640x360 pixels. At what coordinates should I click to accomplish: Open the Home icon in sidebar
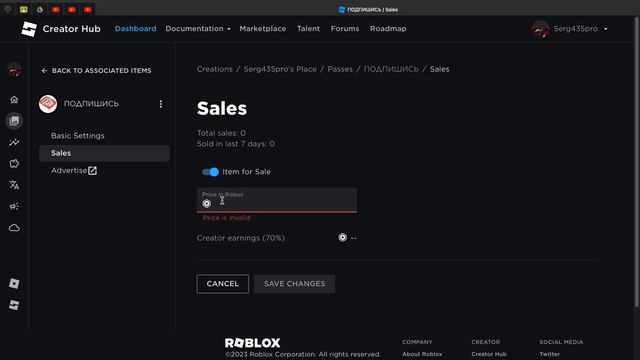[x=14, y=100]
